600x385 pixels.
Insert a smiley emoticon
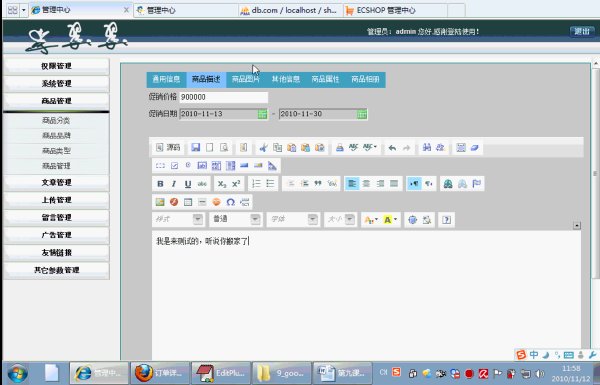(216, 202)
